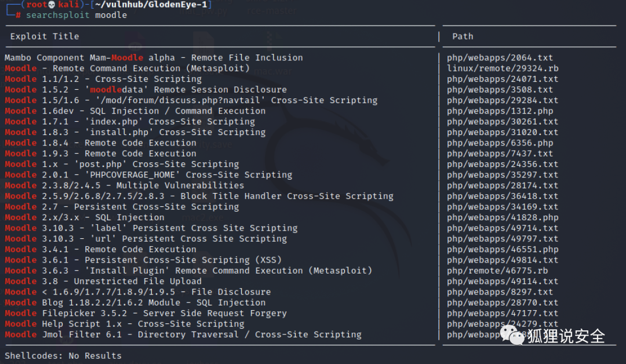Click 'Moodle 2.0.1 - PHPCOVERAGE_HOME Cross-Site Scripting'

coord(148,175)
